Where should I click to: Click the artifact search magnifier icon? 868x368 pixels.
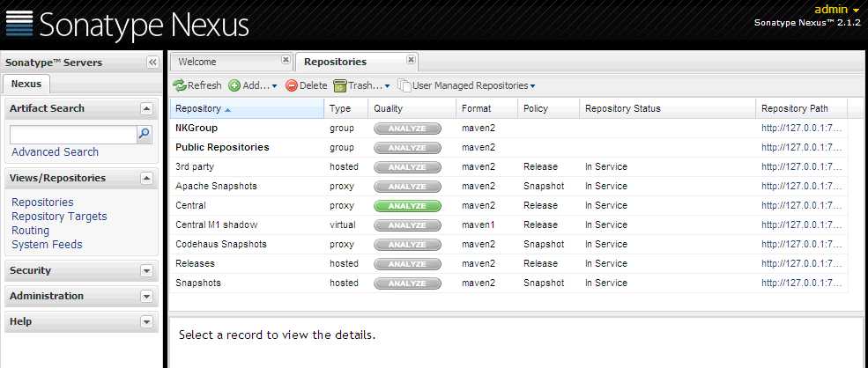[x=144, y=134]
